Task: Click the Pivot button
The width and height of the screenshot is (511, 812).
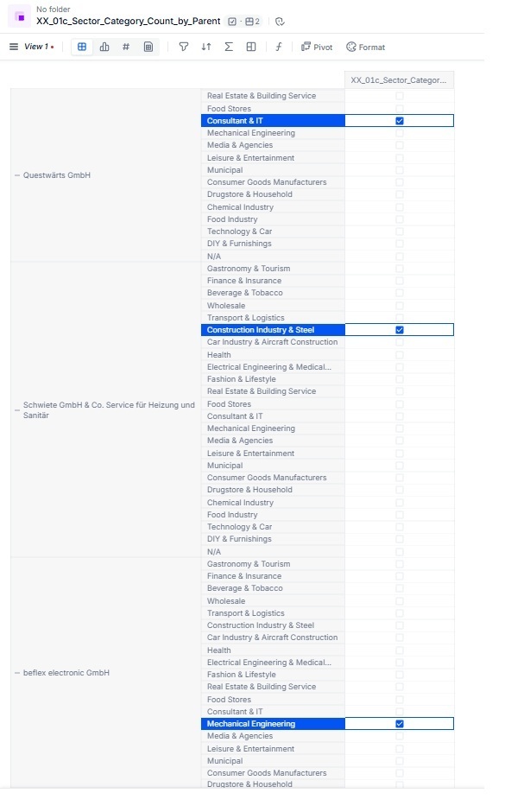Action: [317, 48]
